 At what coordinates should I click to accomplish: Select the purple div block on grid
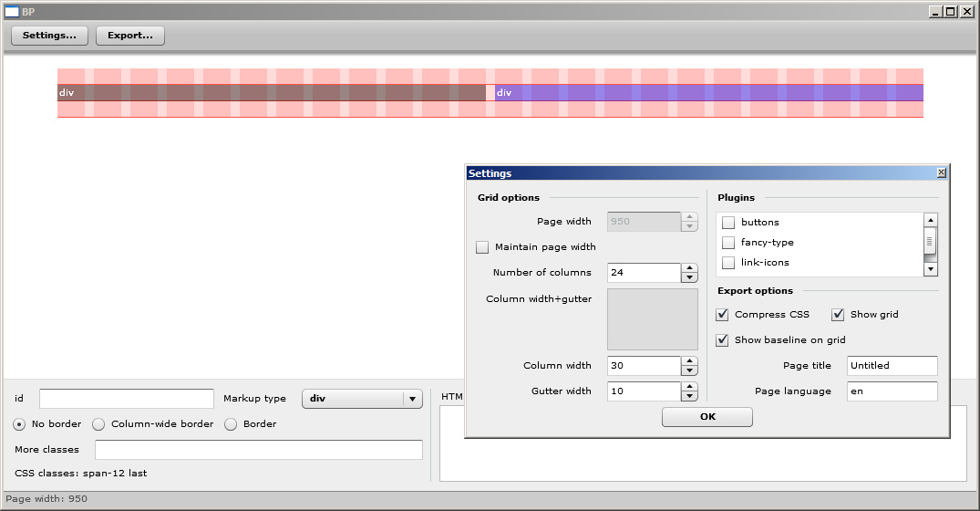(708, 93)
